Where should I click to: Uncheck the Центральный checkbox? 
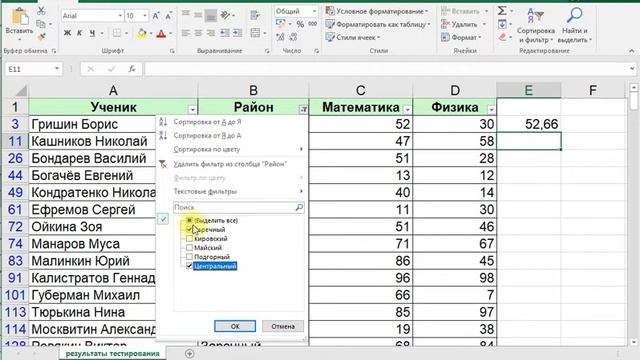pos(189,266)
